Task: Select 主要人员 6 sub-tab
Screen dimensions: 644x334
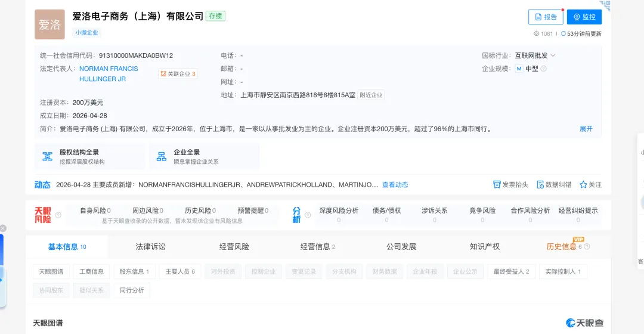Action: 180,271
